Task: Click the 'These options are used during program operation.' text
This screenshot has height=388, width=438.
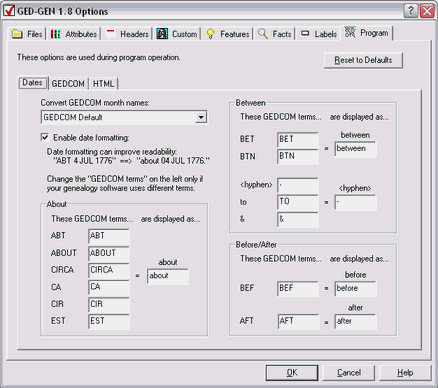Action: click(99, 57)
